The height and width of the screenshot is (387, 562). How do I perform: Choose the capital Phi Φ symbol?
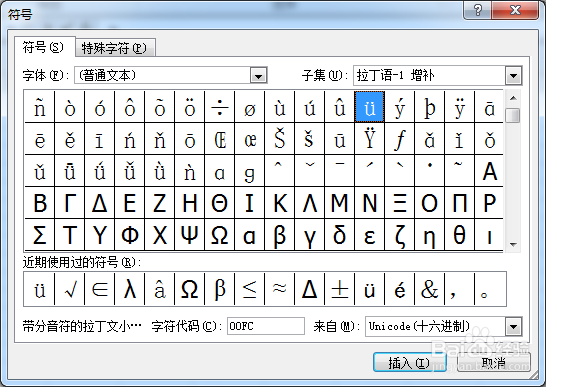[x=130, y=235]
